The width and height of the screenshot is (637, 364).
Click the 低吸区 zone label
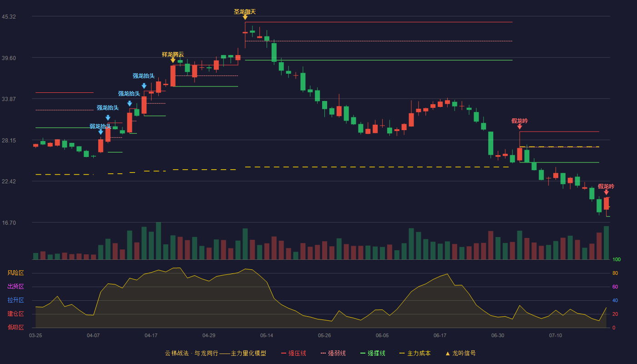(15, 327)
